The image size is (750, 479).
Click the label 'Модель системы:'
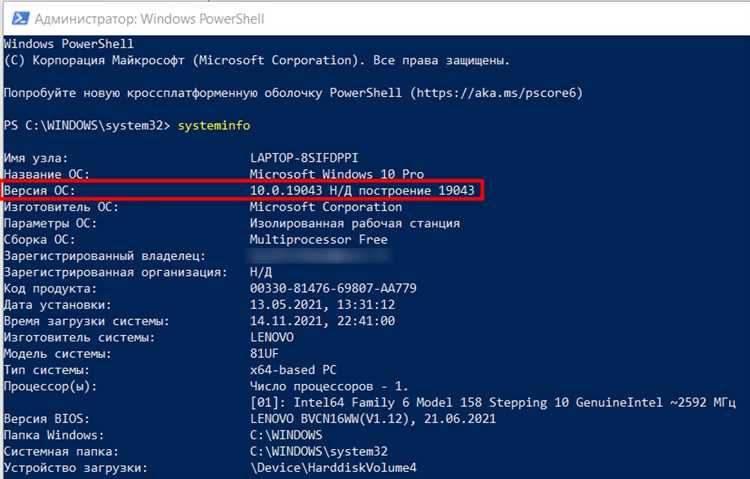pos(57,354)
